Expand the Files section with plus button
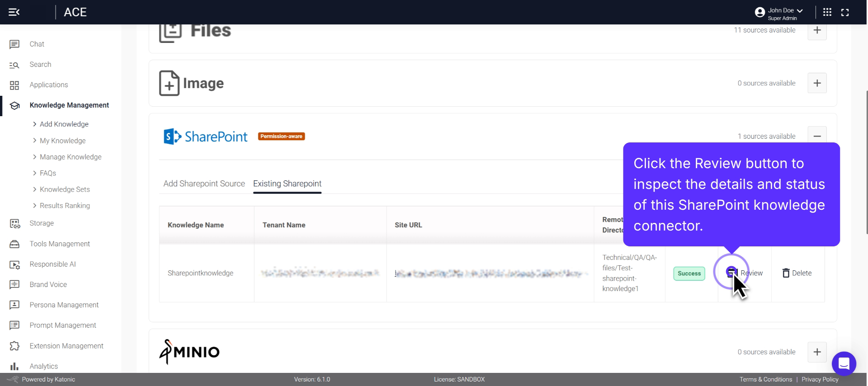 (x=817, y=30)
